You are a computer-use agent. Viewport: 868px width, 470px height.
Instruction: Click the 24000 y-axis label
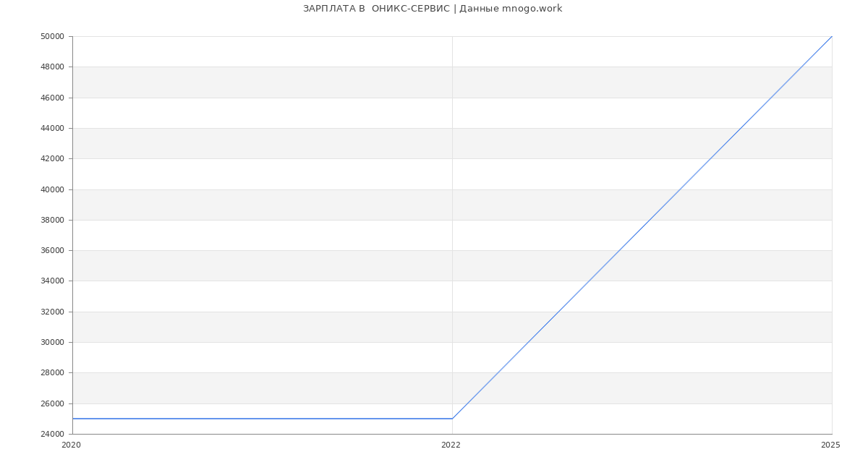click(53, 434)
